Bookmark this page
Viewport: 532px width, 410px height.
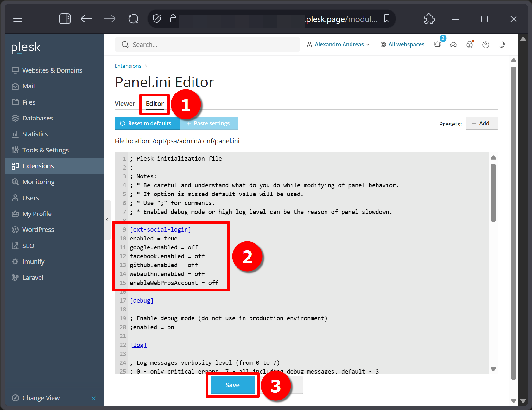[386, 19]
